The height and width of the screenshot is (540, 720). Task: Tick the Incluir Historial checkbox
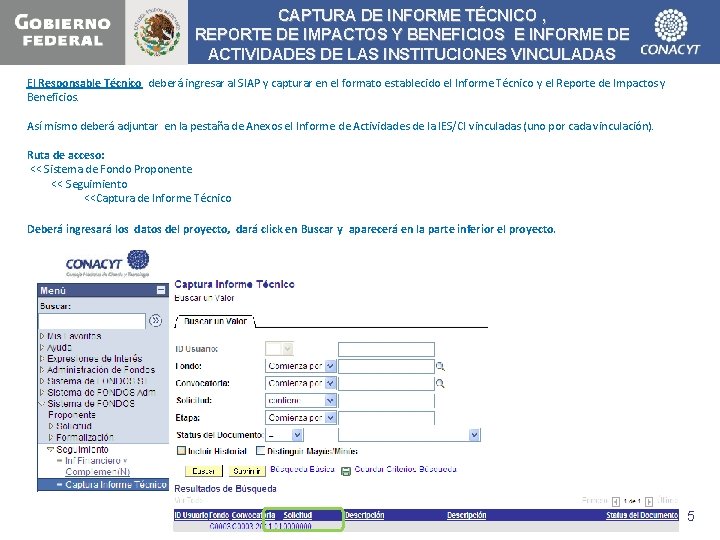click(x=181, y=451)
